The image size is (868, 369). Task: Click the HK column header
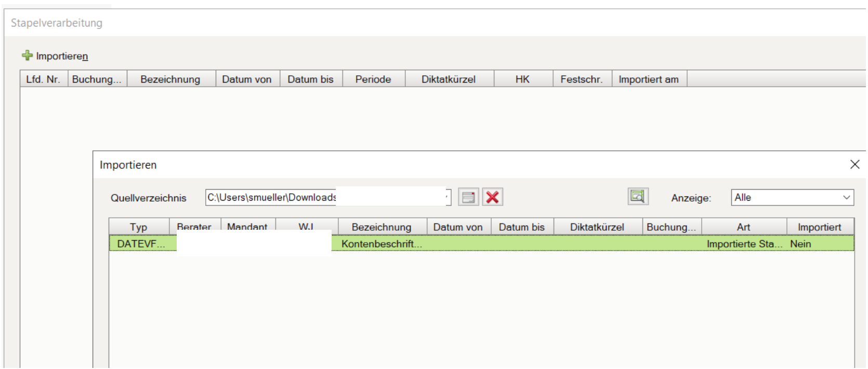522,80
